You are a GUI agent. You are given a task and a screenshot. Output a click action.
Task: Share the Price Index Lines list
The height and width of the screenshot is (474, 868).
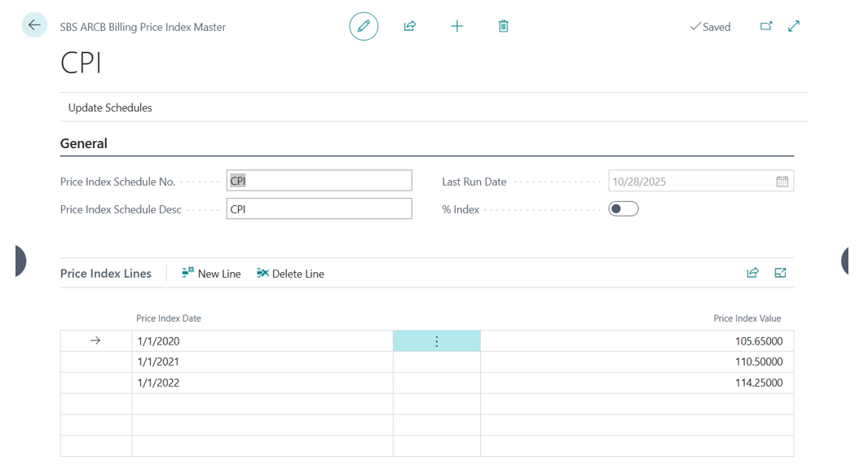[752, 273]
